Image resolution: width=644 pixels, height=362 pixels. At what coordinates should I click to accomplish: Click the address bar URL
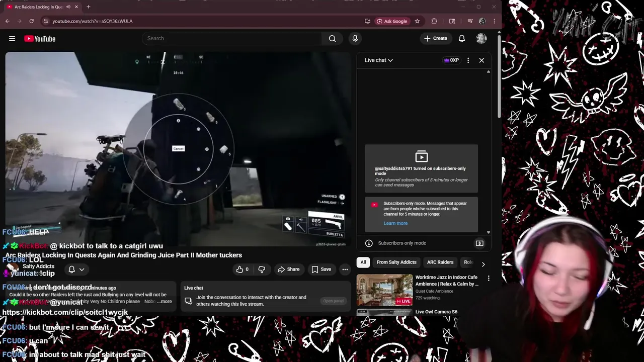pos(93,21)
